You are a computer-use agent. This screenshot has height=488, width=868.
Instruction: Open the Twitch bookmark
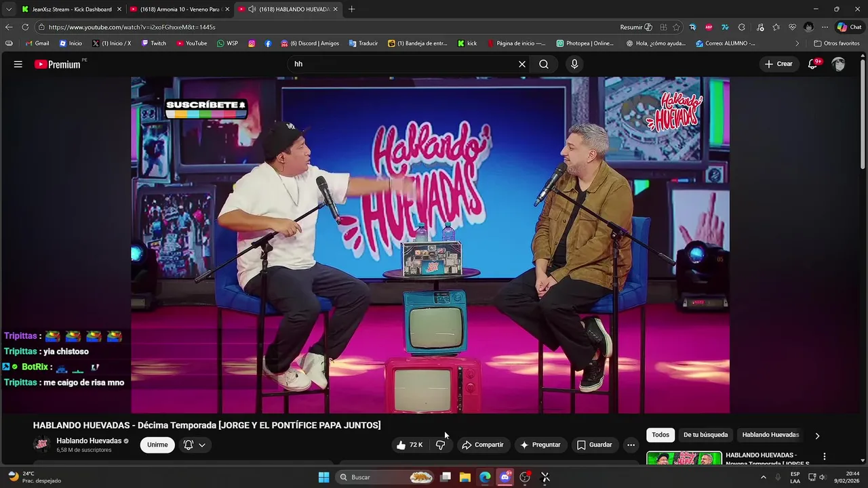(154, 43)
